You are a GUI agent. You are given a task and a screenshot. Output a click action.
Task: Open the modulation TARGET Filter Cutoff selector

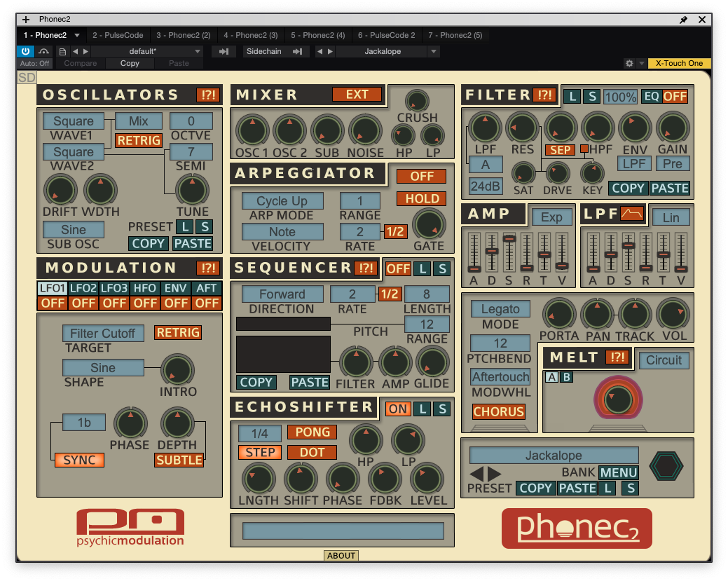coord(103,333)
